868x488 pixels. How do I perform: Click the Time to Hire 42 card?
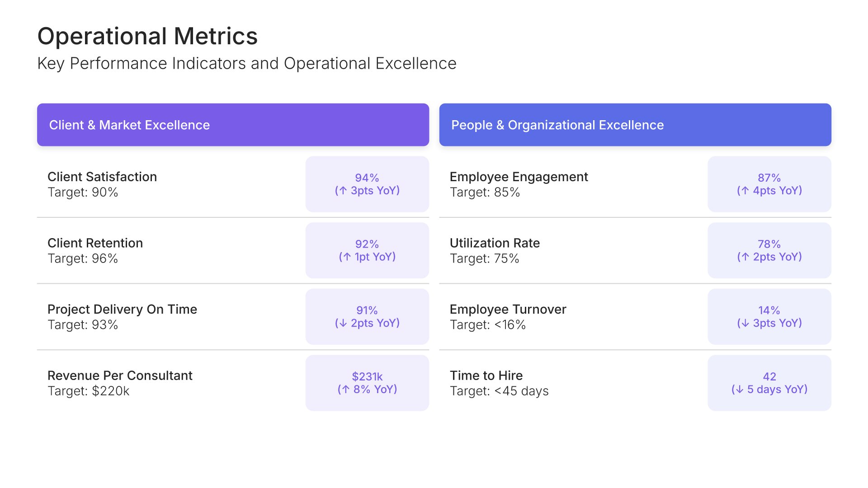pyautogui.click(x=769, y=383)
